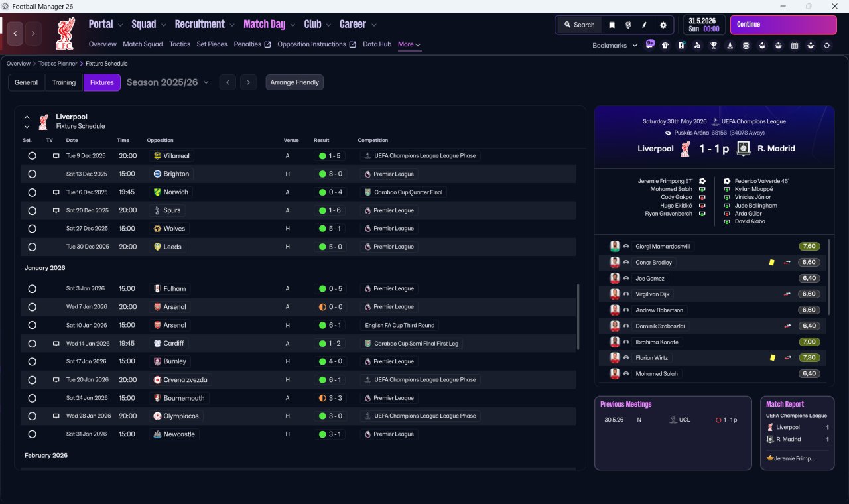This screenshot has height=504, width=849.
Task: Click the Continue button
Action: click(x=783, y=25)
